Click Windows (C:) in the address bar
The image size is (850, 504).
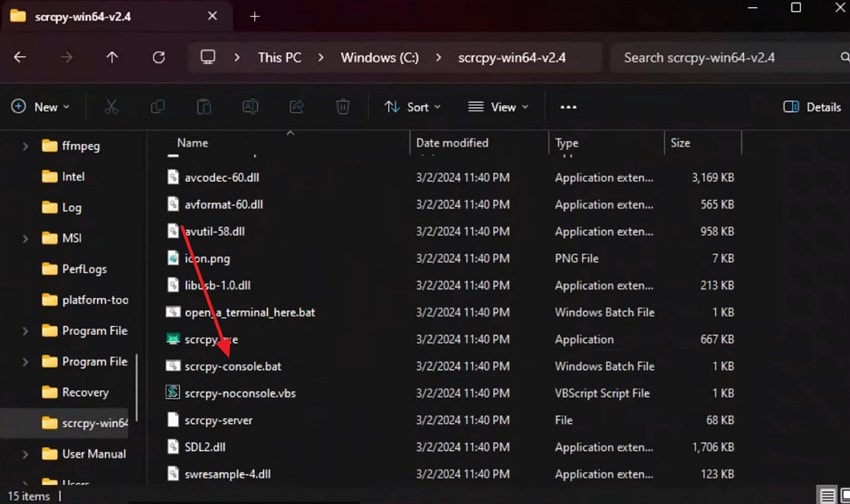pos(379,57)
